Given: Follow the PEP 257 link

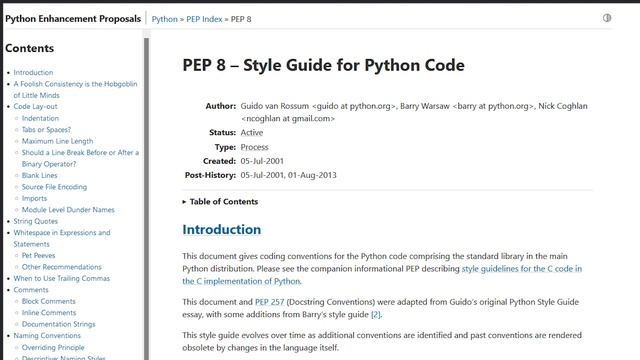Looking at the screenshot, I should click(269, 302).
